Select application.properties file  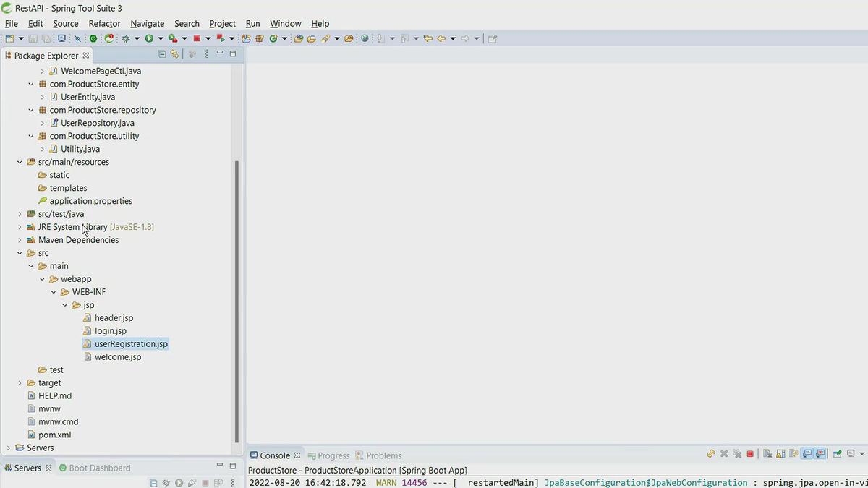[x=90, y=201]
